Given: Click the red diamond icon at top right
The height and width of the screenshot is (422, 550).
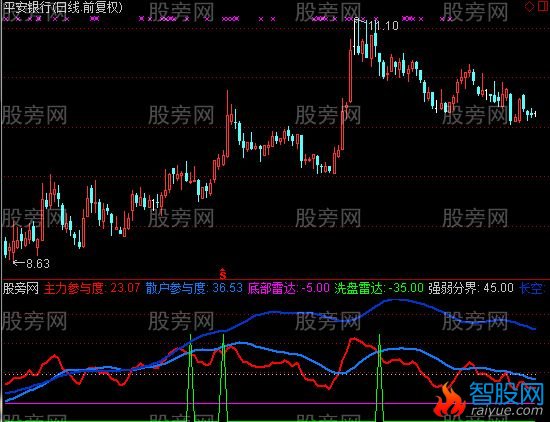Looking at the screenshot, I should click(529, 7).
